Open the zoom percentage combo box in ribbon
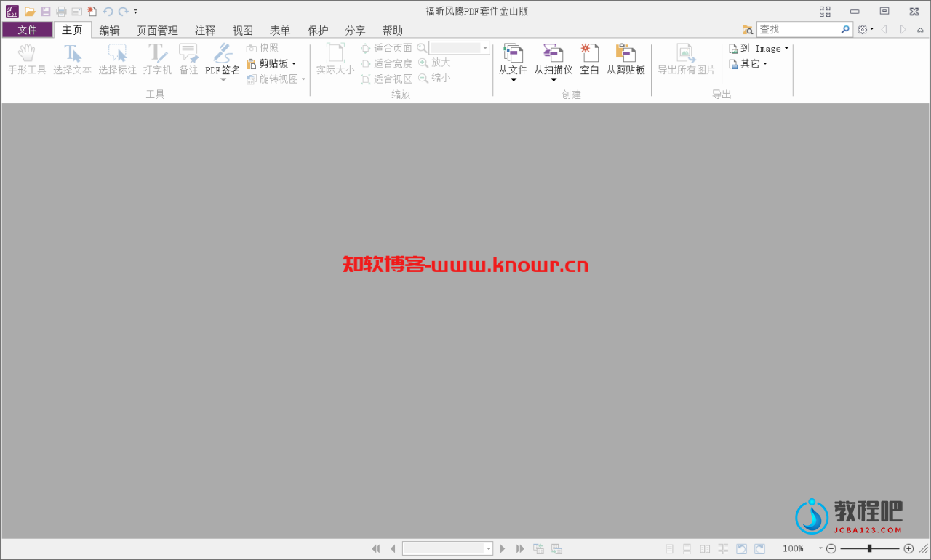Viewport: 931px width, 560px height. (x=459, y=48)
